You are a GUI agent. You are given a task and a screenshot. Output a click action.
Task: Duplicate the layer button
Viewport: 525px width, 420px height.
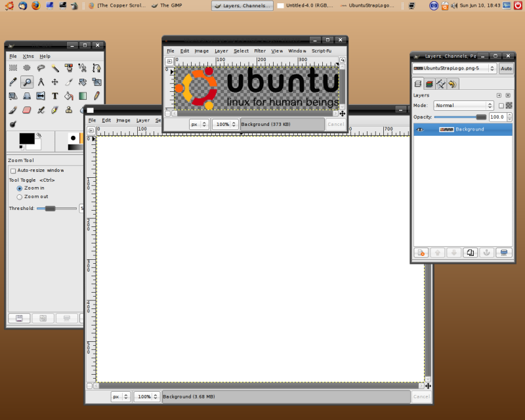tap(470, 253)
